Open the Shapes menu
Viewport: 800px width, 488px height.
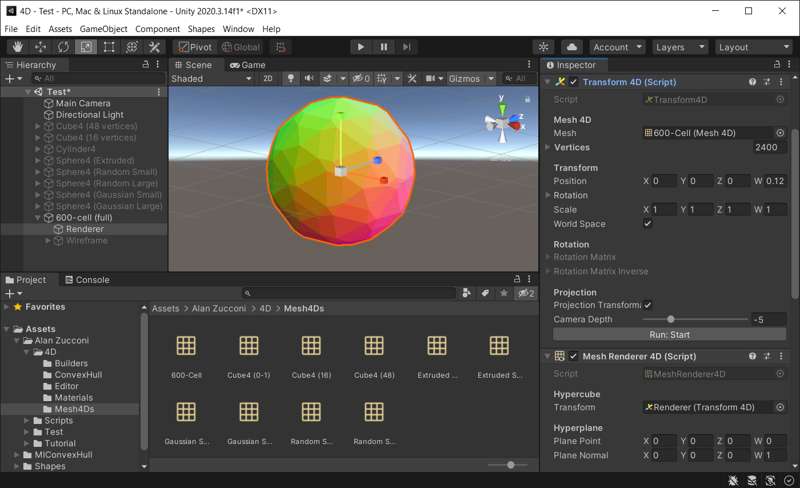201,29
